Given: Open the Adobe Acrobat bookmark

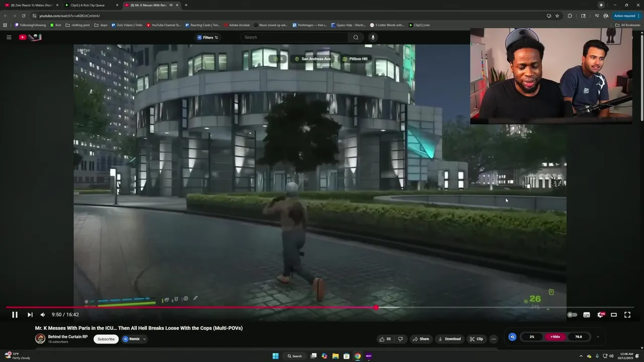Looking at the screenshot, I should pyautogui.click(x=237, y=25).
